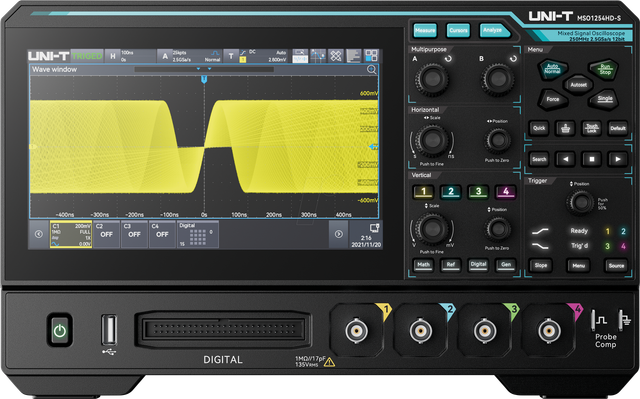The image size is (640, 399).
Task: Click the channel 4 BNC connector
Action: (549, 330)
